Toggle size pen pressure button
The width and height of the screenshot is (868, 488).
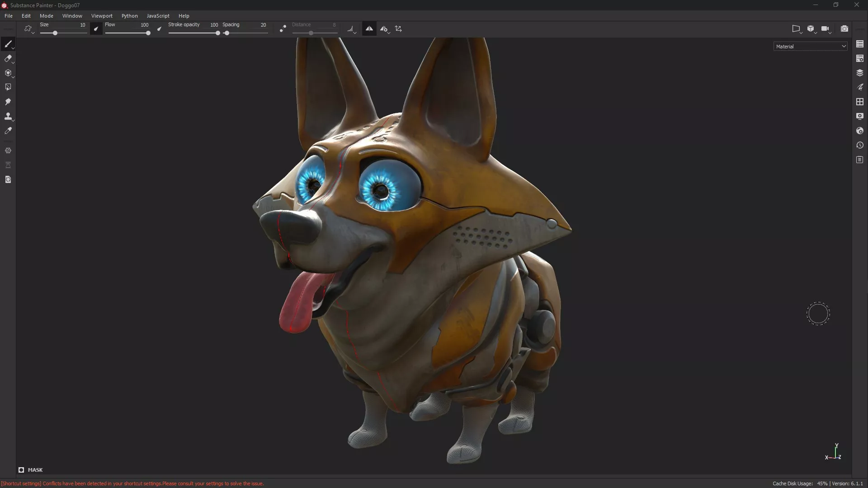(x=96, y=28)
